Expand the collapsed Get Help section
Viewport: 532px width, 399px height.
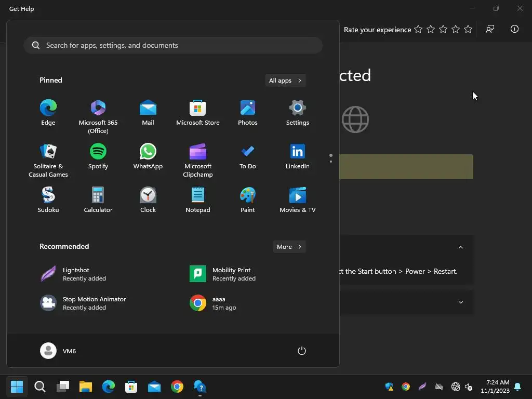[x=460, y=302]
